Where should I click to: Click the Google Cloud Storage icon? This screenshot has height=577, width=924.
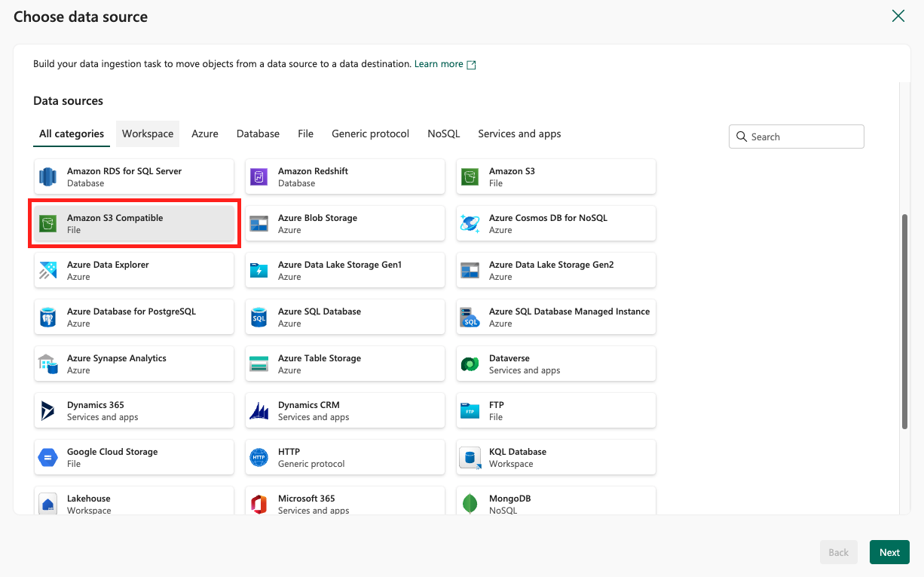point(48,458)
